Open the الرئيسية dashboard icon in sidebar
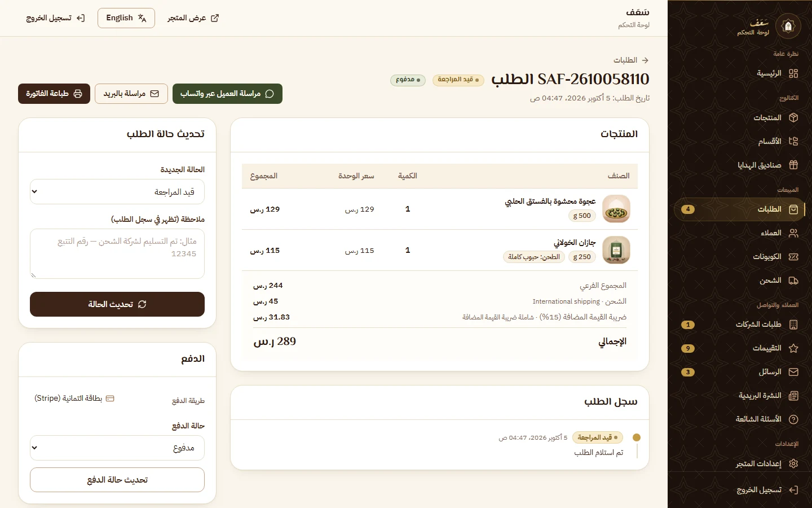Viewport: 812px width, 508px height. pos(793,73)
